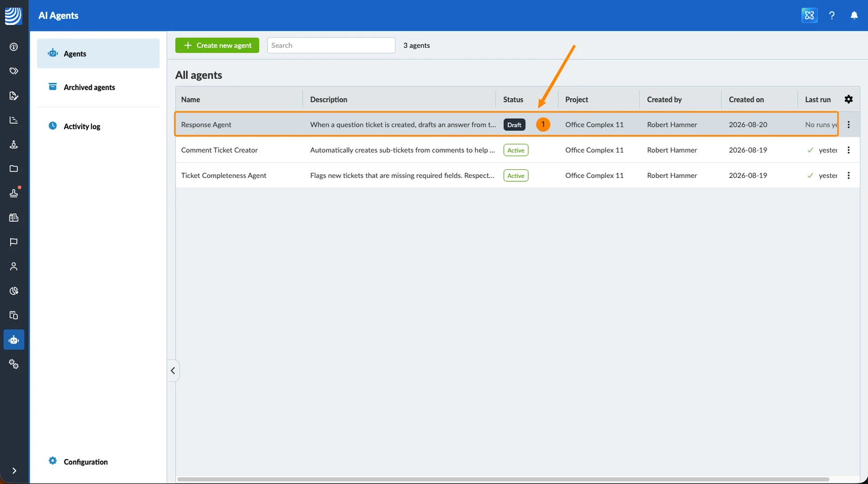Open three-dot menu for Response Agent

[x=848, y=125]
